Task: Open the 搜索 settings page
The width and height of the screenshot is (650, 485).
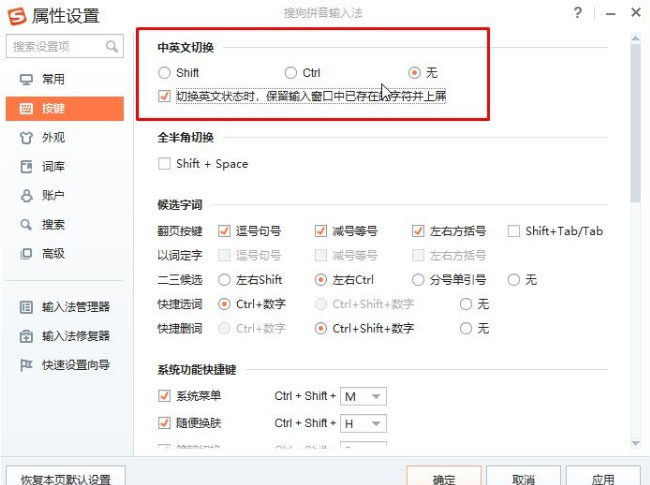Action: coord(65,225)
